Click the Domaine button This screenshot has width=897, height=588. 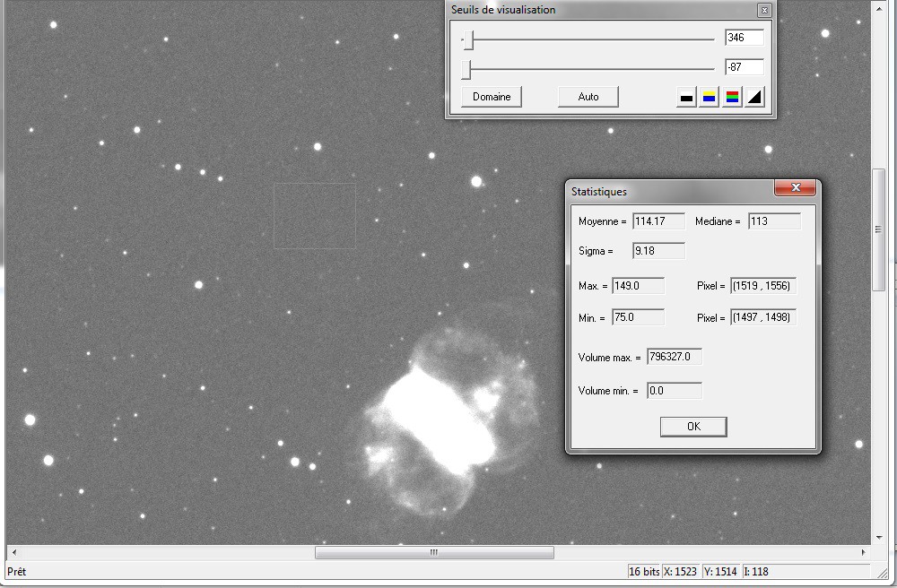490,96
